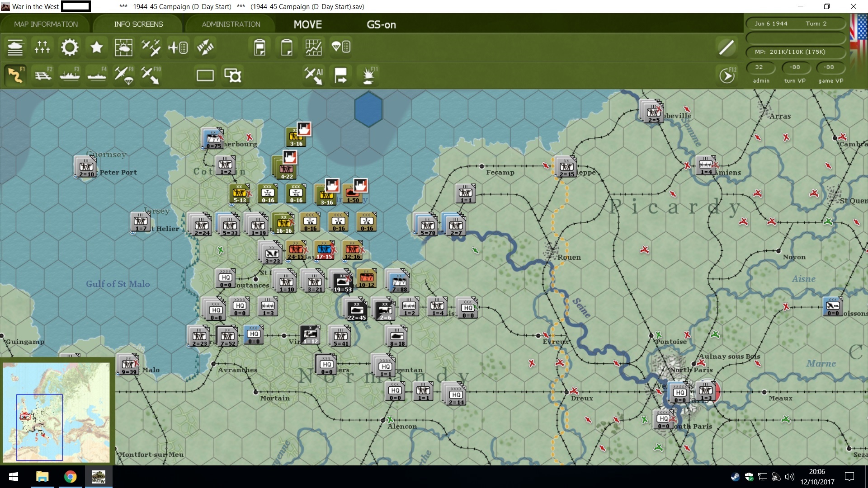This screenshot has height=488, width=868.
Task: Open the commanders report star icon
Action: (96, 47)
